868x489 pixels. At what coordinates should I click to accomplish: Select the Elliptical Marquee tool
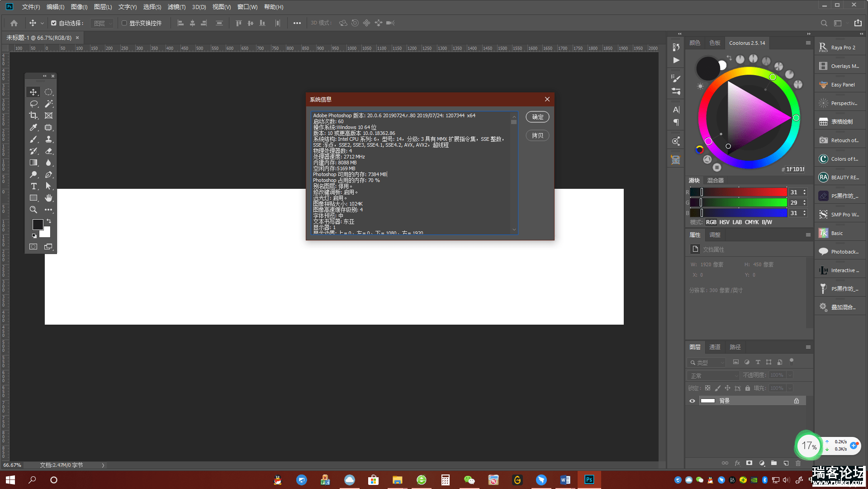(48, 92)
